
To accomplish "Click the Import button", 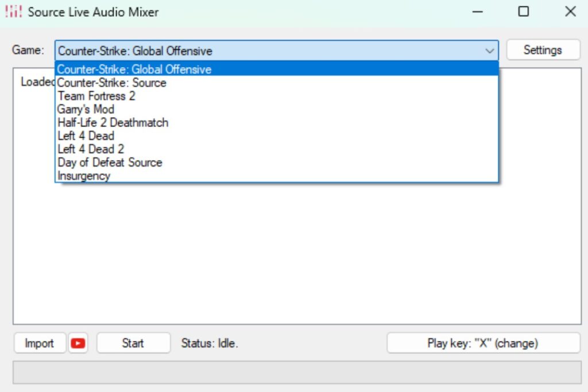I will tap(38, 343).
